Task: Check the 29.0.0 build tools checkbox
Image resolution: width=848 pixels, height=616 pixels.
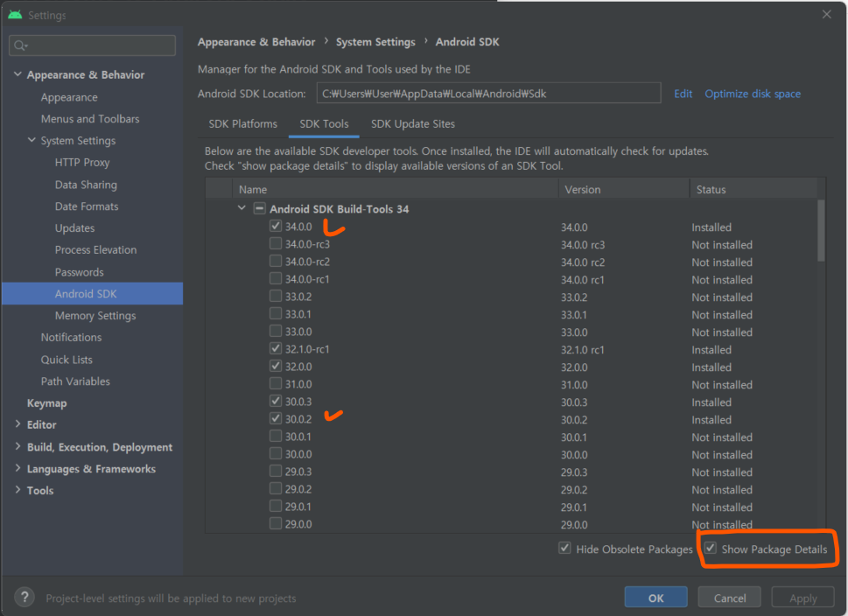Action: click(276, 523)
